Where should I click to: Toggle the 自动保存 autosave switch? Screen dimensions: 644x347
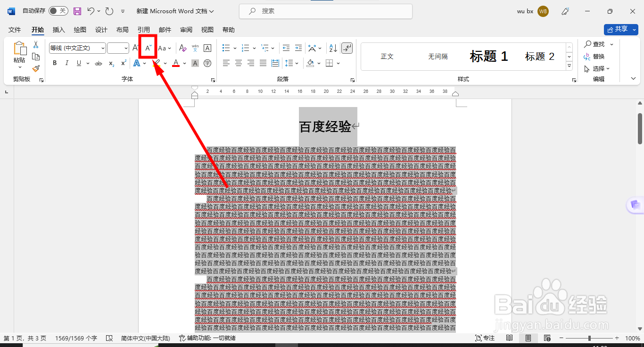pos(58,11)
